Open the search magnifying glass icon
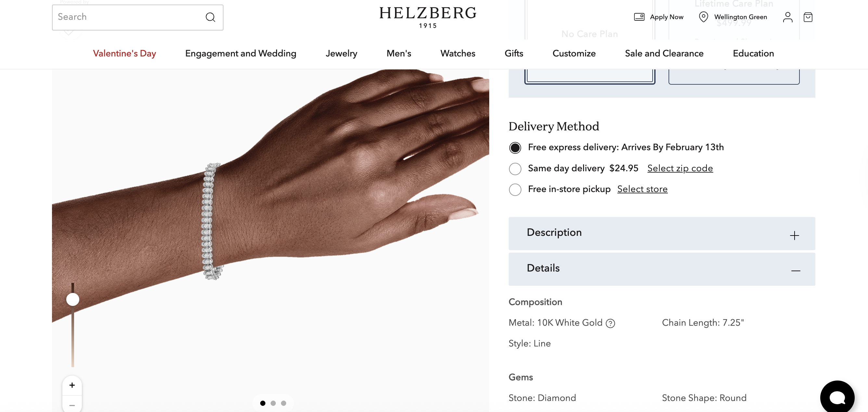868x412 pixels. click(x=210, y=17)
